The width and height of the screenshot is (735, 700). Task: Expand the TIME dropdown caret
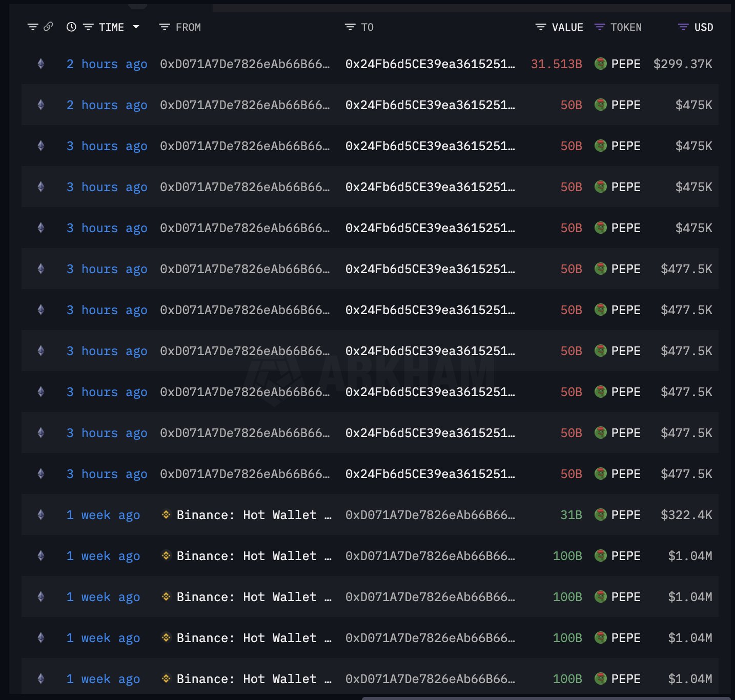(136, 27)
